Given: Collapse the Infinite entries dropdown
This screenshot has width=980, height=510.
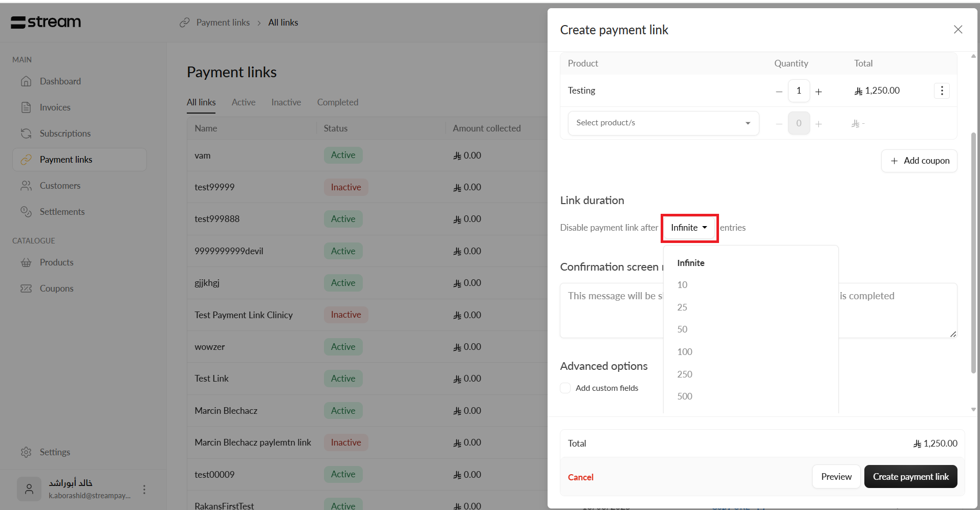Looking at the screenshot, I should click(689, 228).
